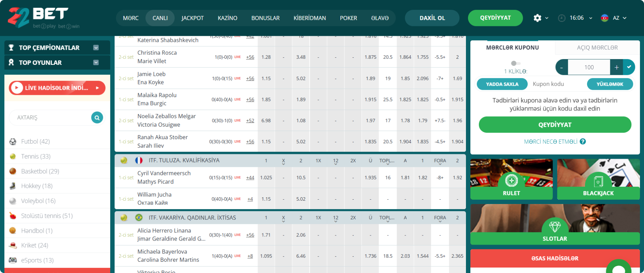Click the Kriket sport icon
Viewport: 644px width, 273px height.
pyautogui.click(x=13, y=245)
